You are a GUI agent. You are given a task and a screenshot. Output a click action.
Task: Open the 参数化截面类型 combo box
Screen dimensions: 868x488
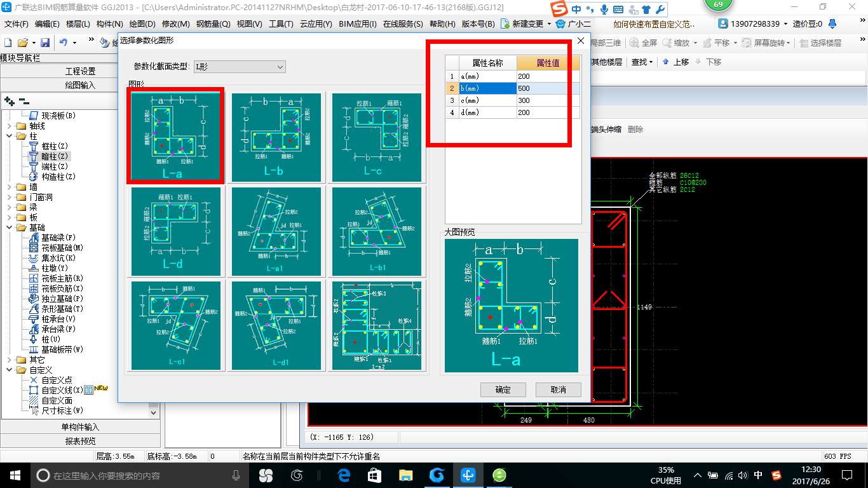[240, 67]
